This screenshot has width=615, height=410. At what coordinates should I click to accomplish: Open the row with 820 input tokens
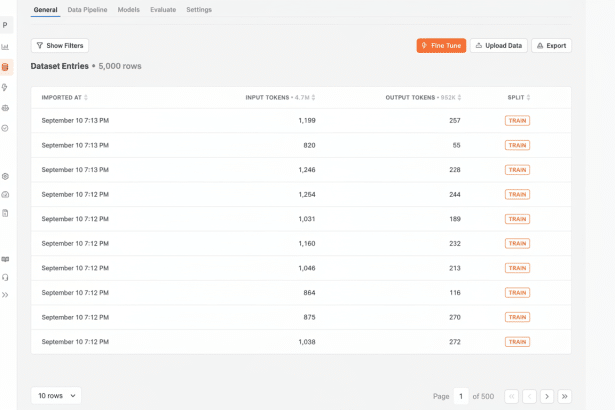(301, 145)
